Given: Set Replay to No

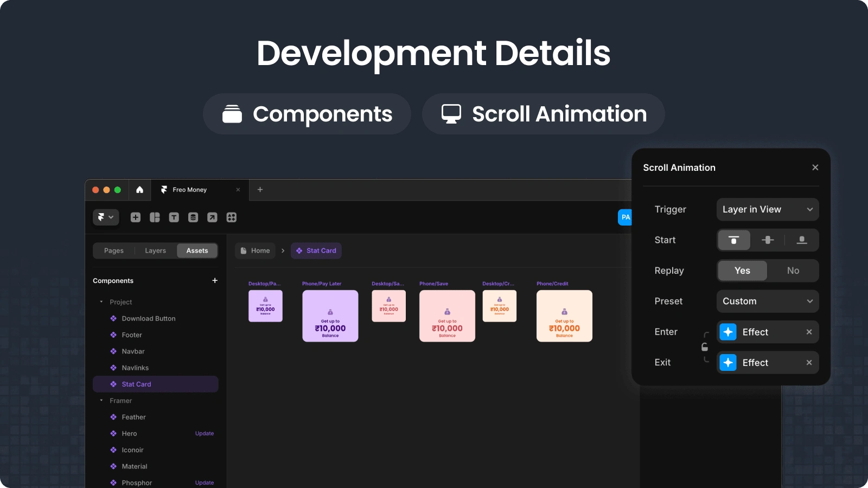Looking at the screenshot, I should 793,271.
